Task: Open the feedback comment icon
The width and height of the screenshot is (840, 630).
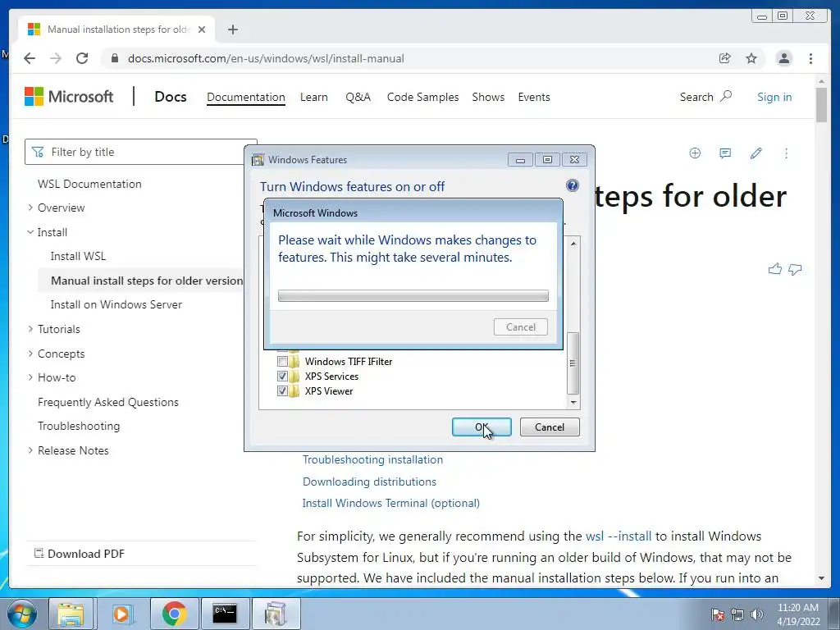Action: [725, 153]
